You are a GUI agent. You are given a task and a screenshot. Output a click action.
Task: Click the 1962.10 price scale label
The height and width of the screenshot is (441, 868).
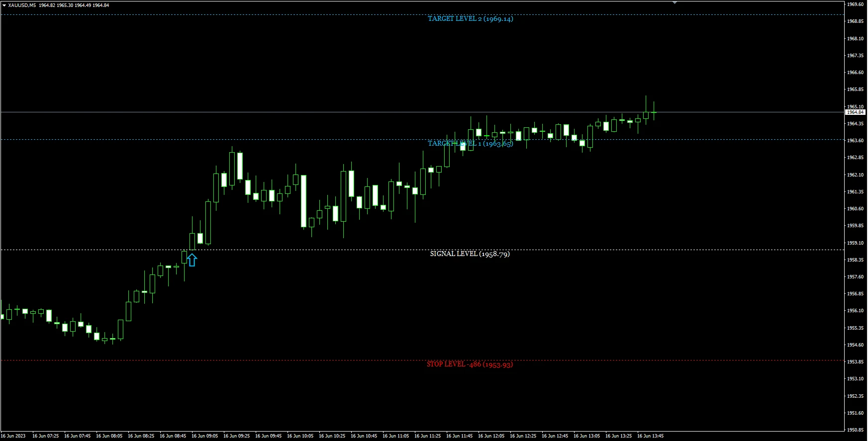tap(855, 175)
